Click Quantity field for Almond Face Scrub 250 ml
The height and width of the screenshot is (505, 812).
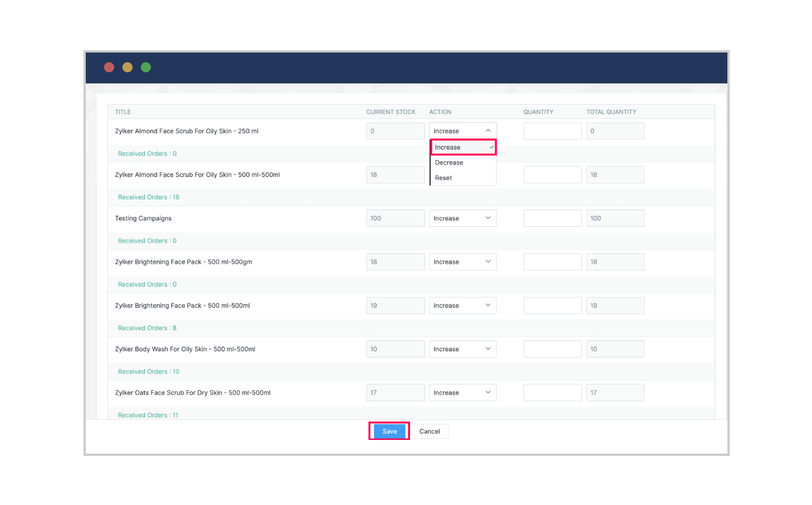[x=552, y=131]
